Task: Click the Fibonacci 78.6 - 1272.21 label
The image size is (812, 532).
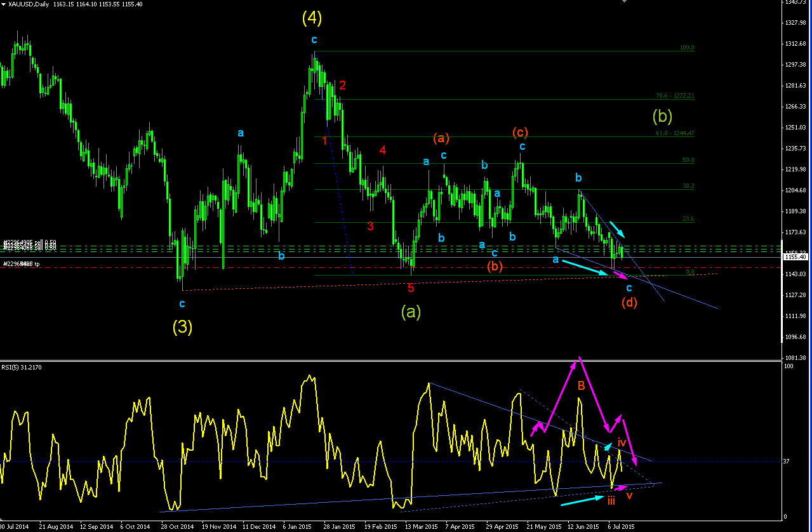Action: (675, 96)
